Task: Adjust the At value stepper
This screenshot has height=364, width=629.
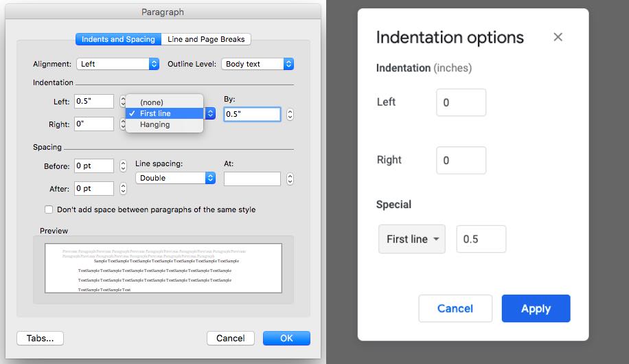Action: 290,179
